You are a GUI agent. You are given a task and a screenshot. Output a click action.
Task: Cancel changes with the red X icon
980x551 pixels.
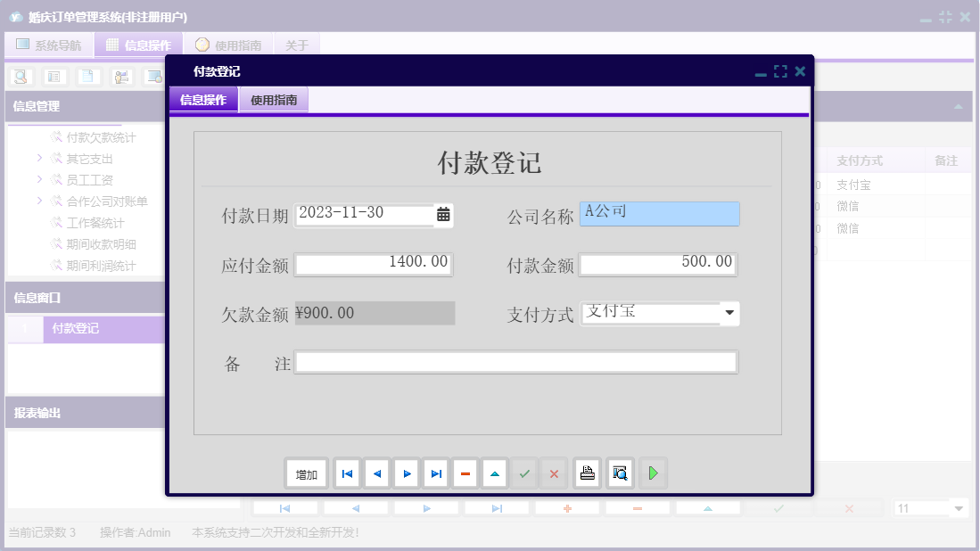tap(554, 473)
